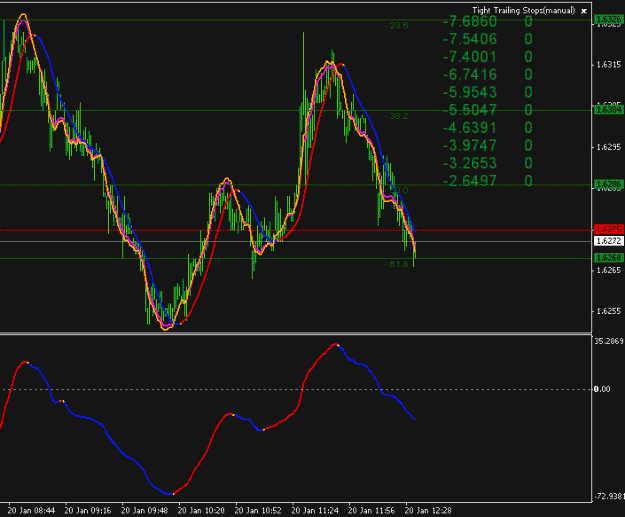Select the -6.7416 value
This screenshot has width=625, height=517.
470,75
